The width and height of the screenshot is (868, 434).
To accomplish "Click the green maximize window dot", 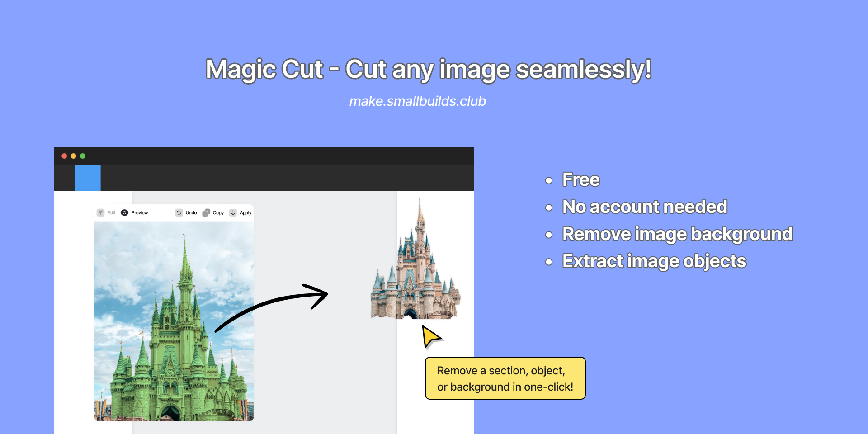I will point(83,156).
